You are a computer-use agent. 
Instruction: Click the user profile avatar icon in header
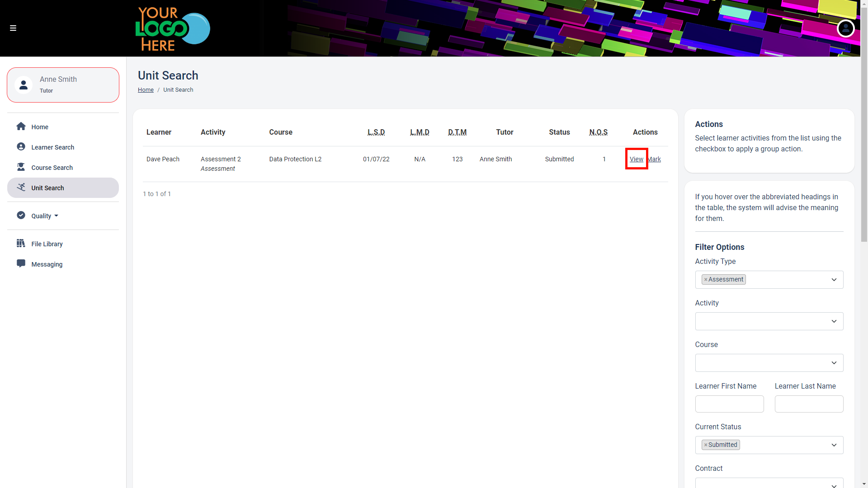(845, 28)
